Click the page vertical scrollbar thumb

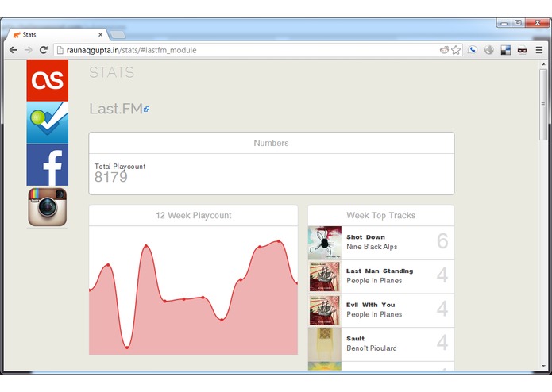point(543,105)
